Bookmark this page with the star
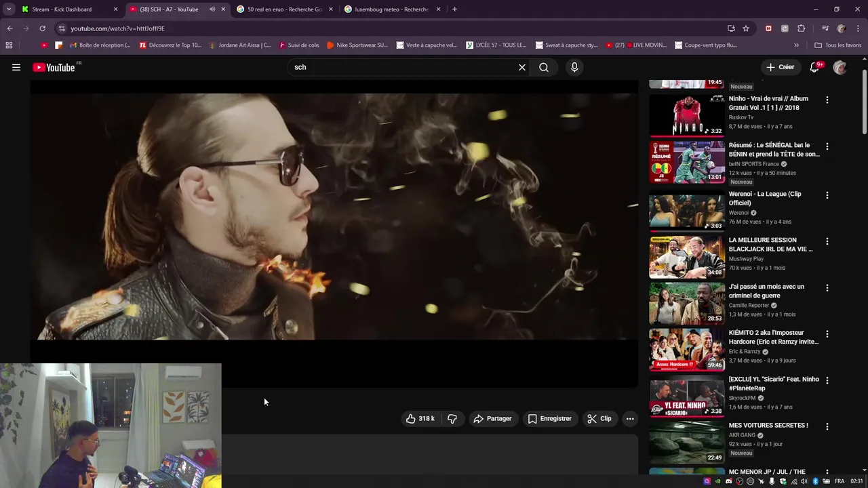 pos(746,28)
